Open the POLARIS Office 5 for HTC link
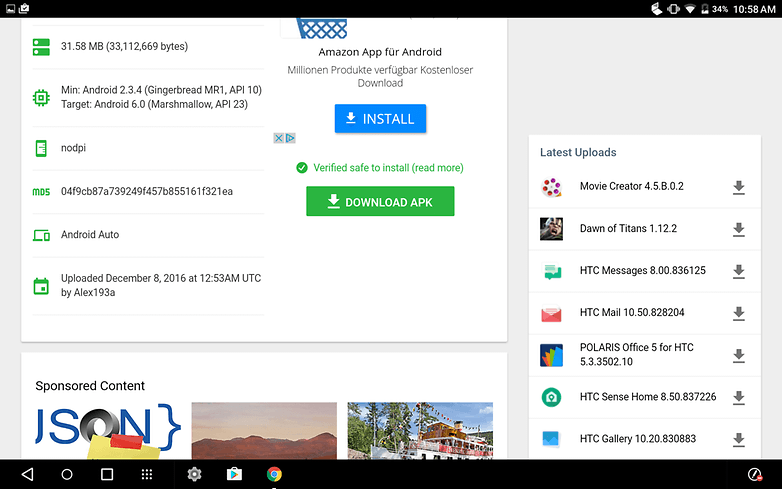782x489 pixels. 636,354
